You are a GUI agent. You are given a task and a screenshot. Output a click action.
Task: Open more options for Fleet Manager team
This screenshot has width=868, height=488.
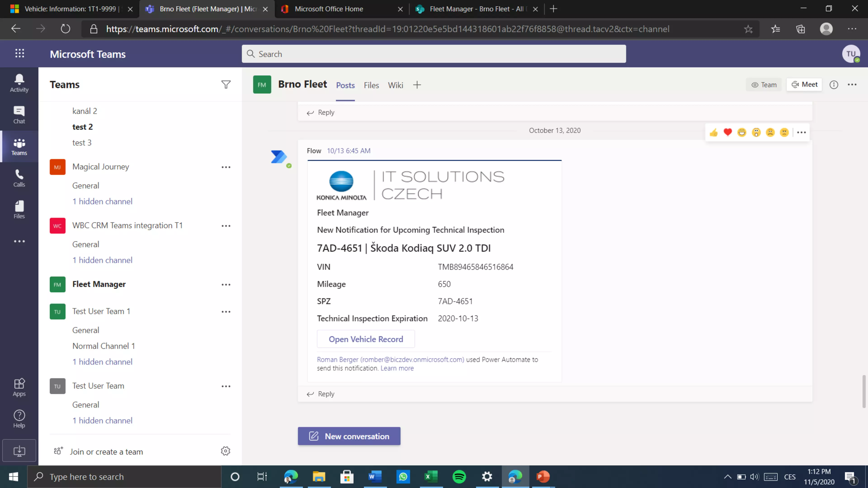pyautogui.click(x=226, y=285)
